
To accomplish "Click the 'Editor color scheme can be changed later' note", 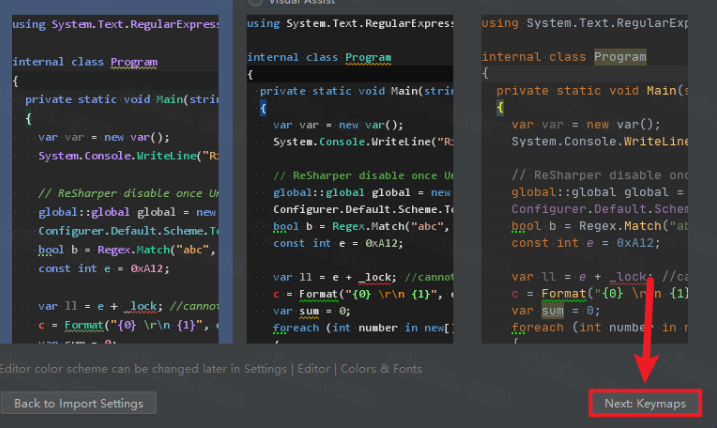I will pos(211,369).
